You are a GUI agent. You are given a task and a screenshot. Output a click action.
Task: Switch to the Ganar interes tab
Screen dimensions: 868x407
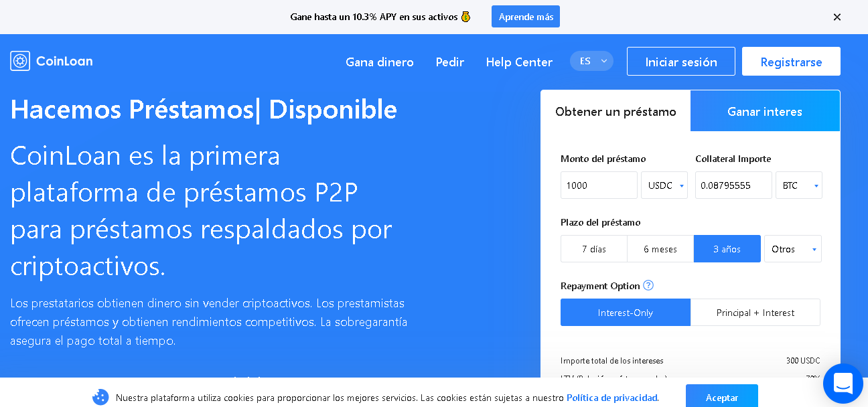coord(765,111)
